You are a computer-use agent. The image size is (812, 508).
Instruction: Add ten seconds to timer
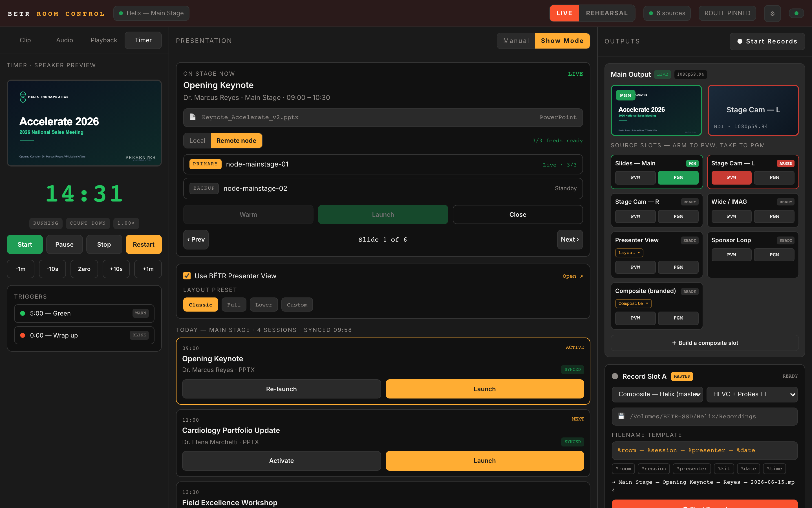coord(116,269)
